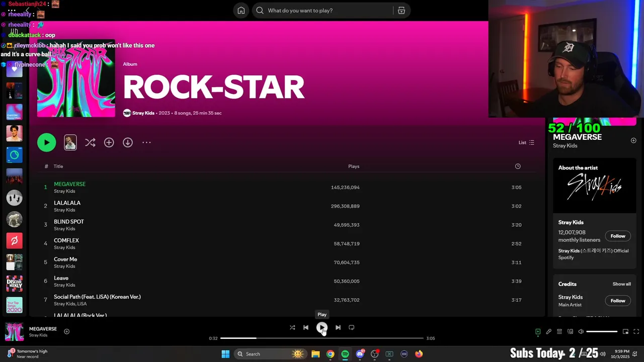Click the Play button in player bar
Screen dimensions: 644x362
322,328
